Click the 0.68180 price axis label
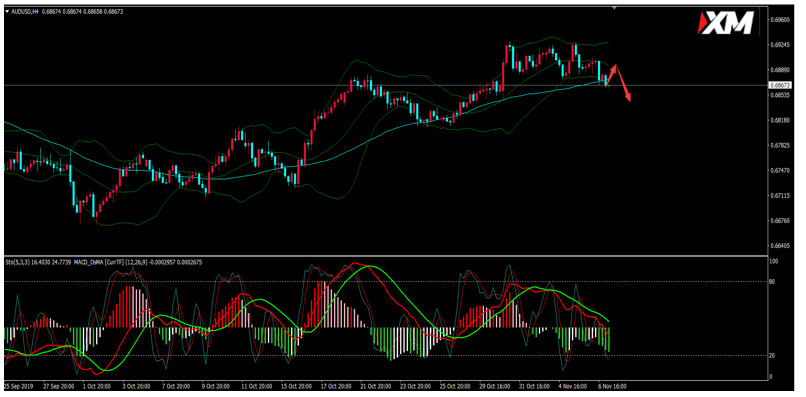The height and width of the screenshot is (397, 806). tap(780, 120)
